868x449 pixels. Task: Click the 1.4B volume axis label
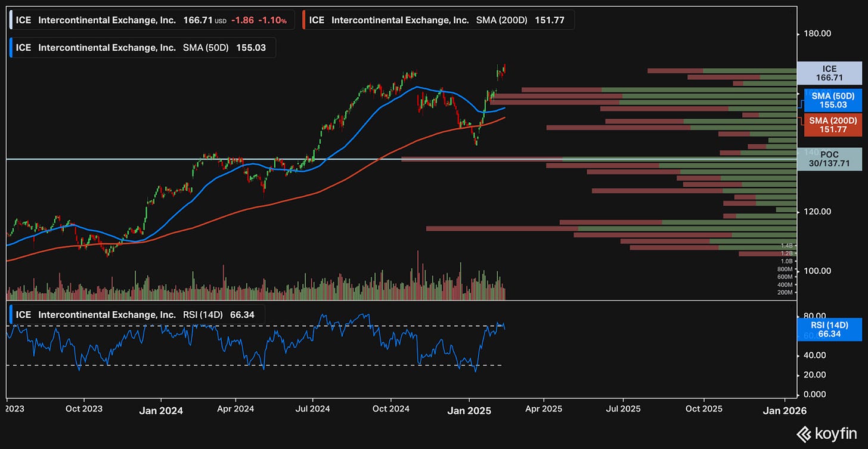click(x=787, y=246)
